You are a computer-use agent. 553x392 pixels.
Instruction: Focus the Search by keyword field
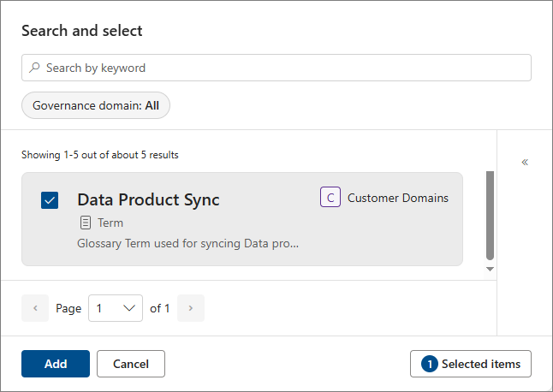[x=276, y=68]
